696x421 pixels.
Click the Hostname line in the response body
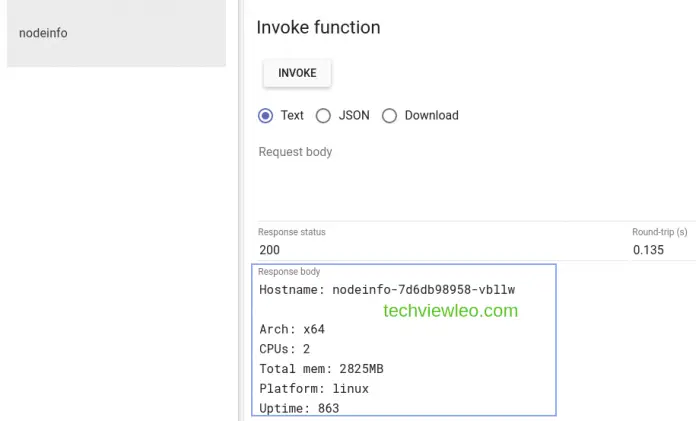[x=386, y=290]
